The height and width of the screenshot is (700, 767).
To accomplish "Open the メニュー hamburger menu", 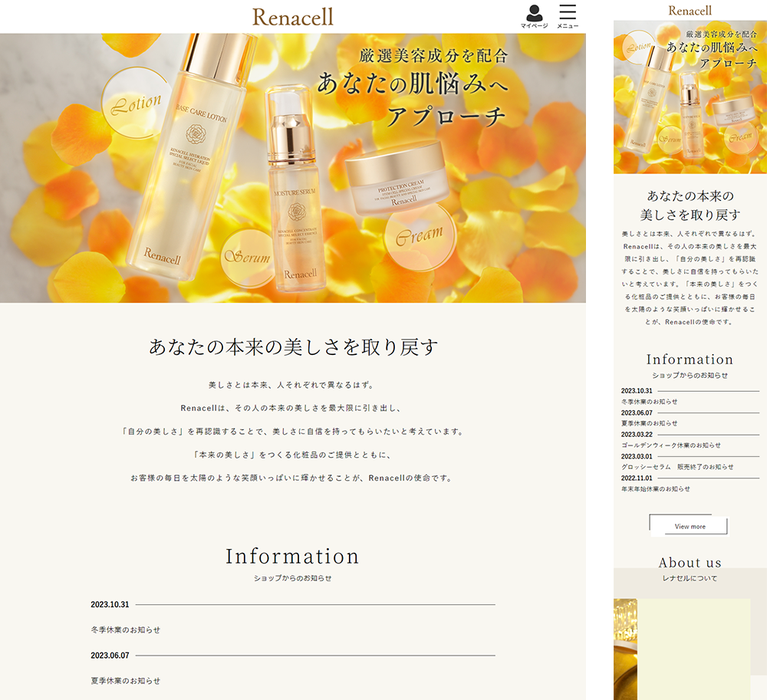I will (568, 16).
